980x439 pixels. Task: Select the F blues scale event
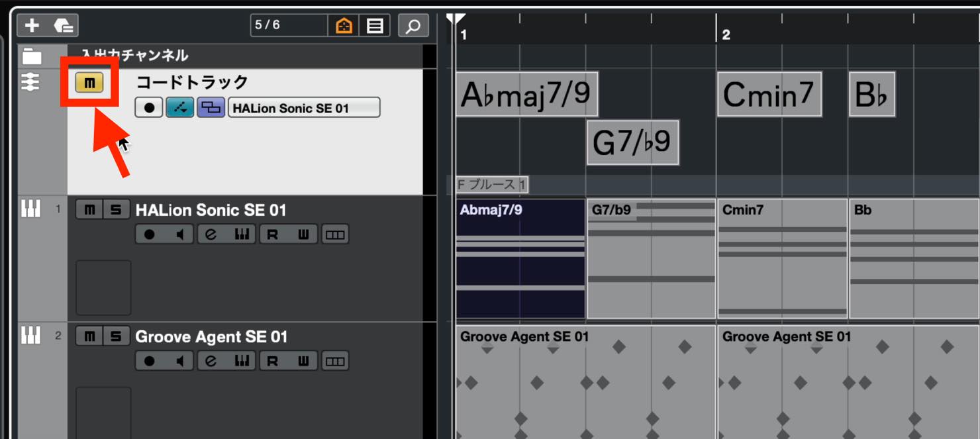(x=492, y=184)
